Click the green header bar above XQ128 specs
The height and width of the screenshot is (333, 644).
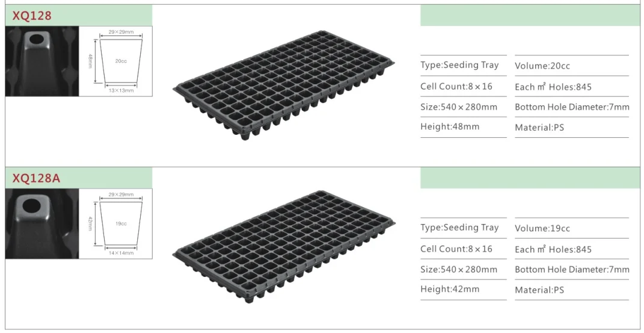click(x=530, y=16)
